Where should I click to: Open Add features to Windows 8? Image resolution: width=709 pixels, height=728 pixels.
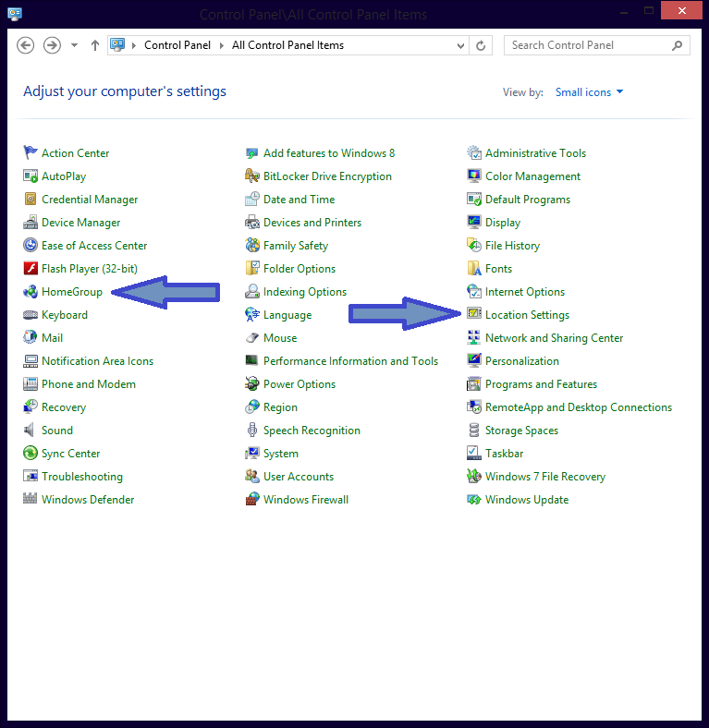[329, 153]
